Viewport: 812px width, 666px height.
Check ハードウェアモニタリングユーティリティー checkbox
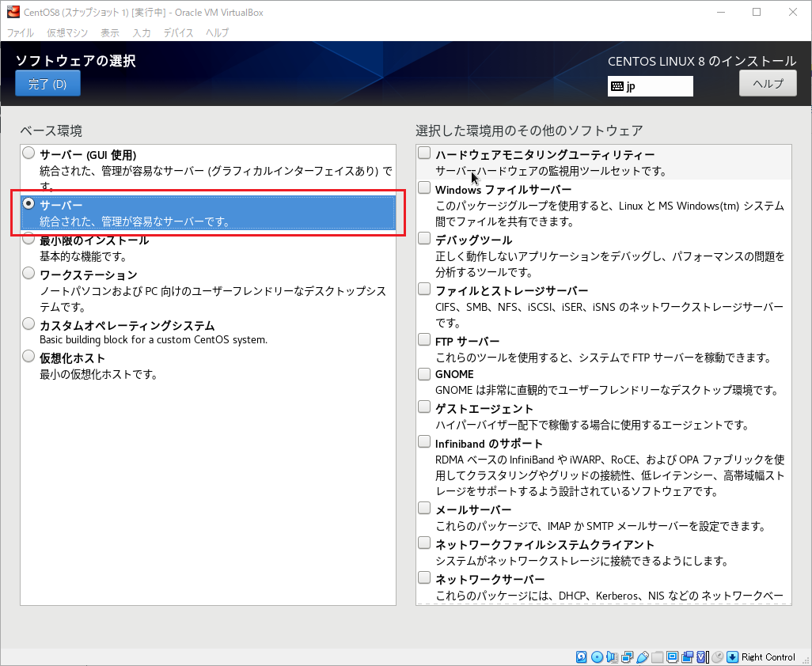[424, 153]
